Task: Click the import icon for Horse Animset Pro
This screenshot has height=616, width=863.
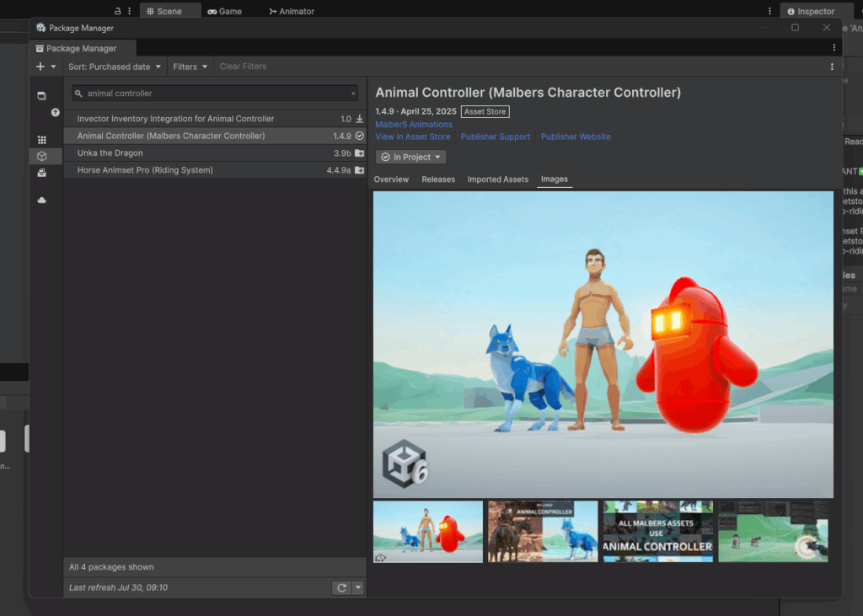Action: click(x=359, y=170)
